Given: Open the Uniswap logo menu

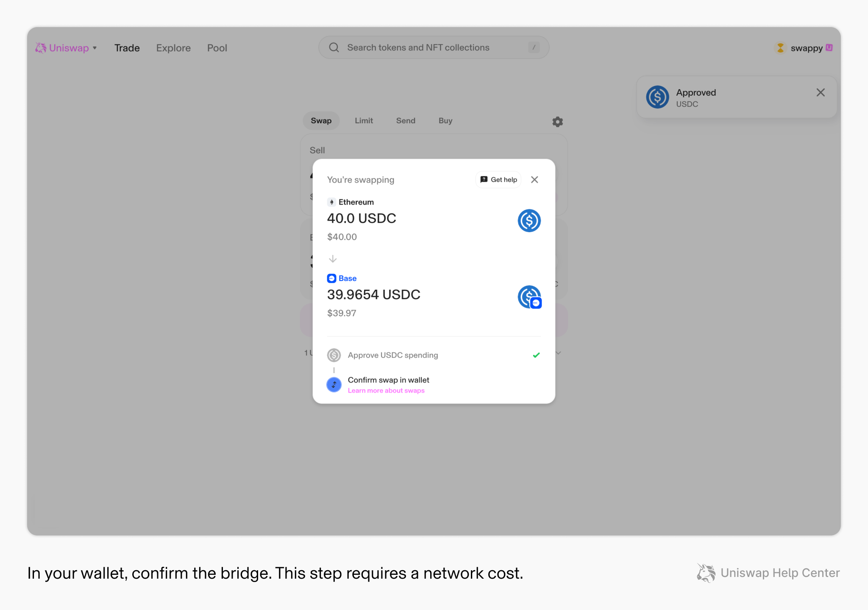Looking at the screenshot, I should 66,48.
